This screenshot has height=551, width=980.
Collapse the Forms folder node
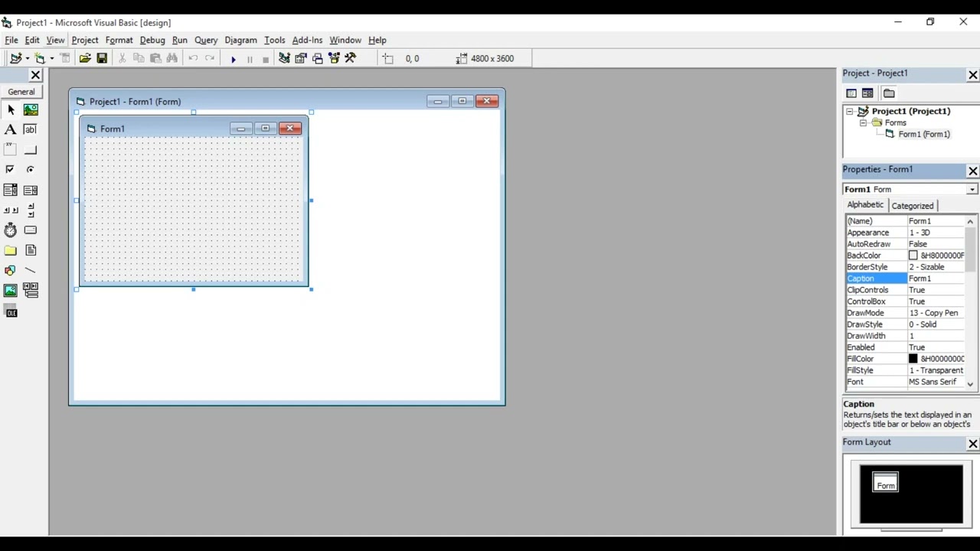863,122
